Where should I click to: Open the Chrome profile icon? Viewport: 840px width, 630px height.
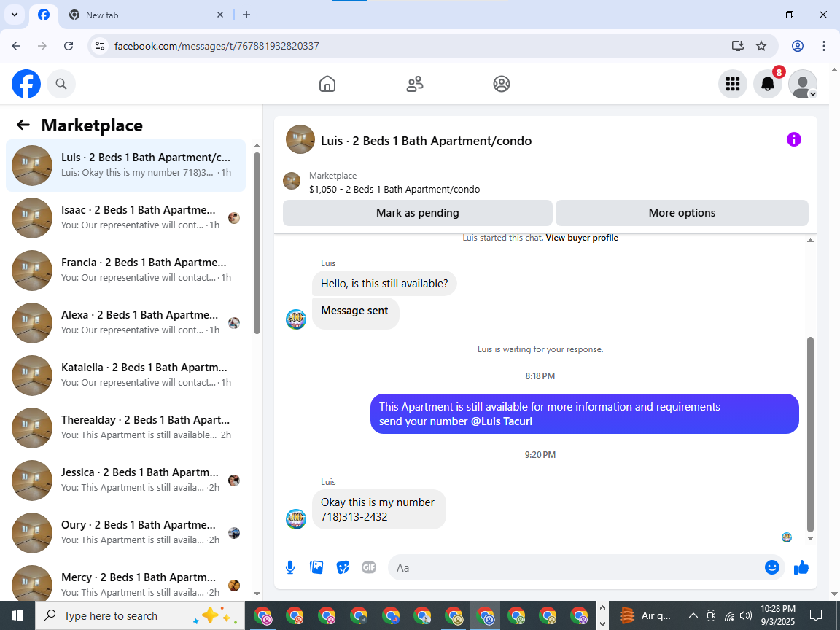pyautogui.click(x=797, y=46)
